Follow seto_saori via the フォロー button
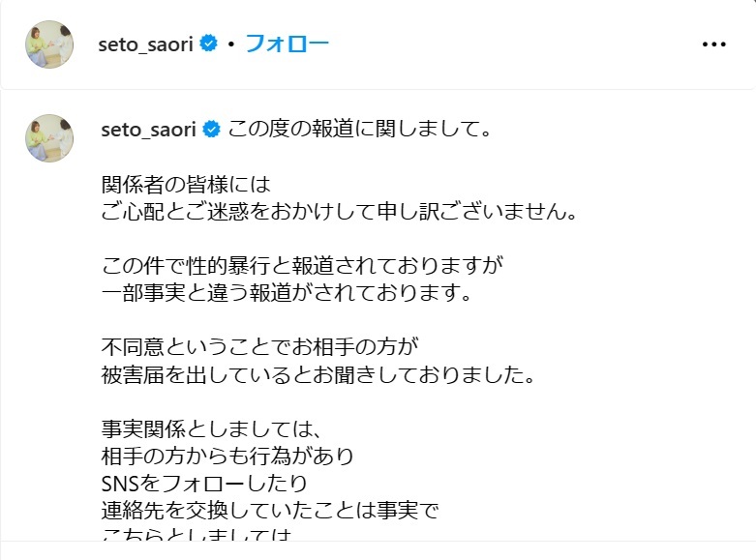This screenshot has width=756, height=560. (x=287, y=44)
